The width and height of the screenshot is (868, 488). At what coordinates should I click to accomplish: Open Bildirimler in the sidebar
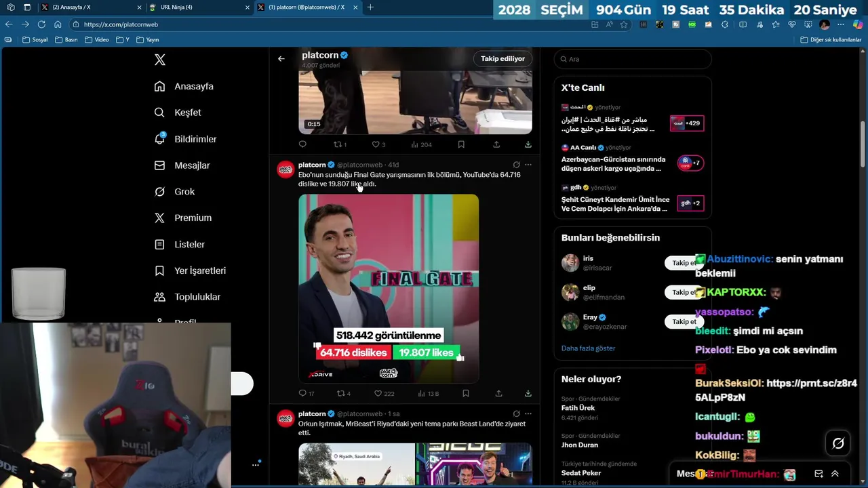[x=185, y=139]
